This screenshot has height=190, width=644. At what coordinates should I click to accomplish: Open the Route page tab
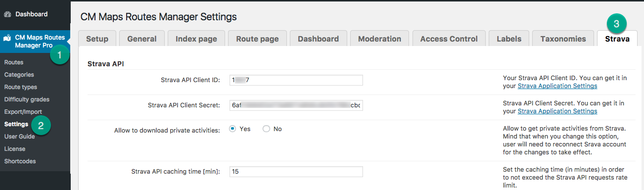click(257, 39)
